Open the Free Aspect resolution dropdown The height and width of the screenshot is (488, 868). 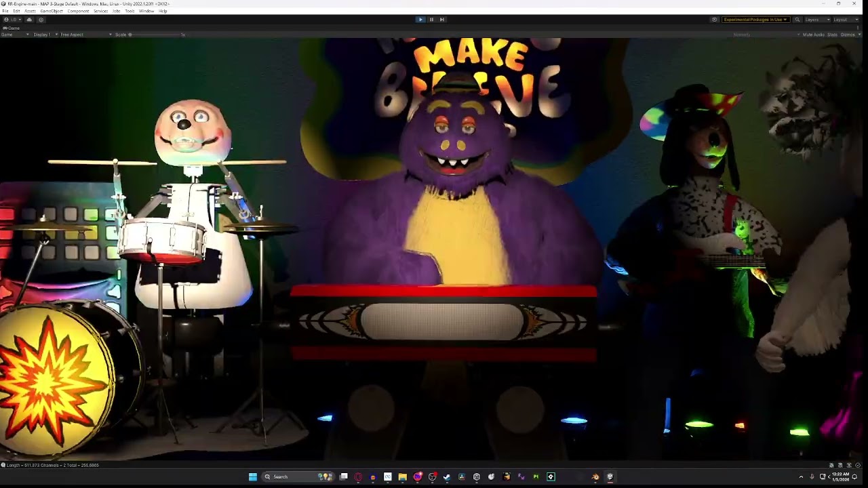click(x=86, y=35)
